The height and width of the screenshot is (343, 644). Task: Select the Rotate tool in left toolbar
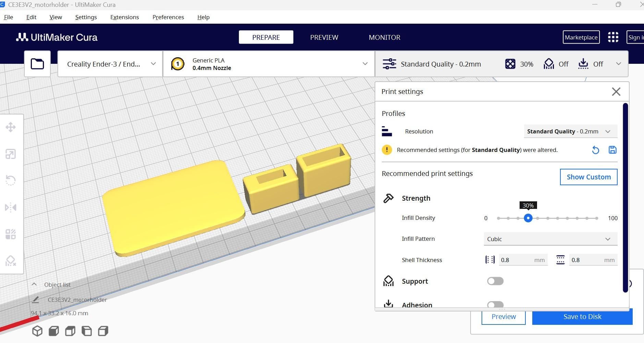point(11,180)
